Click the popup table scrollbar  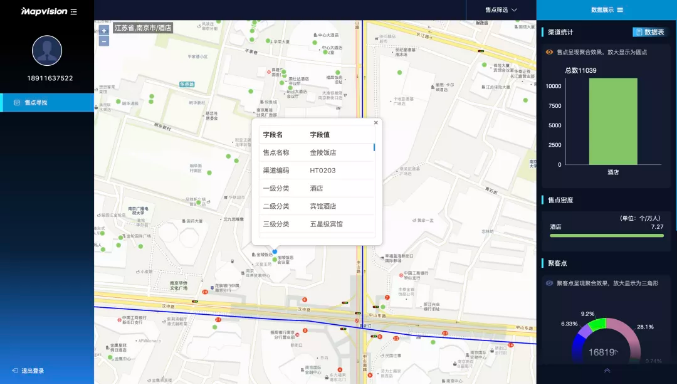tap(374, 147)
